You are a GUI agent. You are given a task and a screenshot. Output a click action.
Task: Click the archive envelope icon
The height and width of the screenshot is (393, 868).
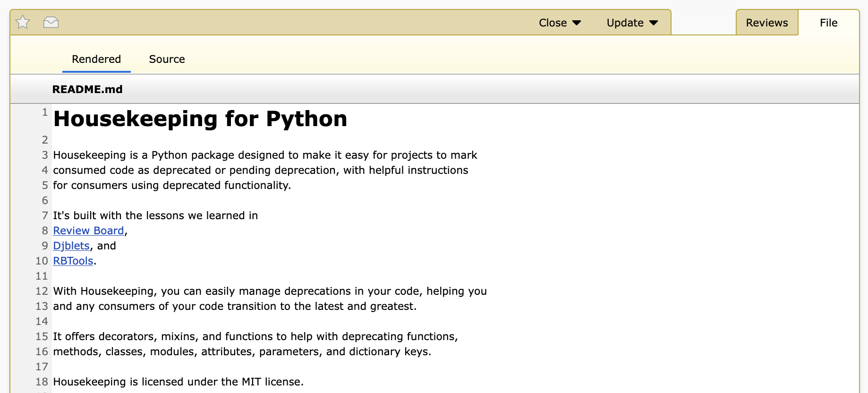click(x=51, y=22)
